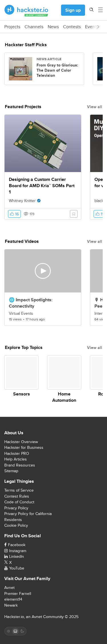
Task: Enable dark theme moon icon
Action: (x=22, y=631)
